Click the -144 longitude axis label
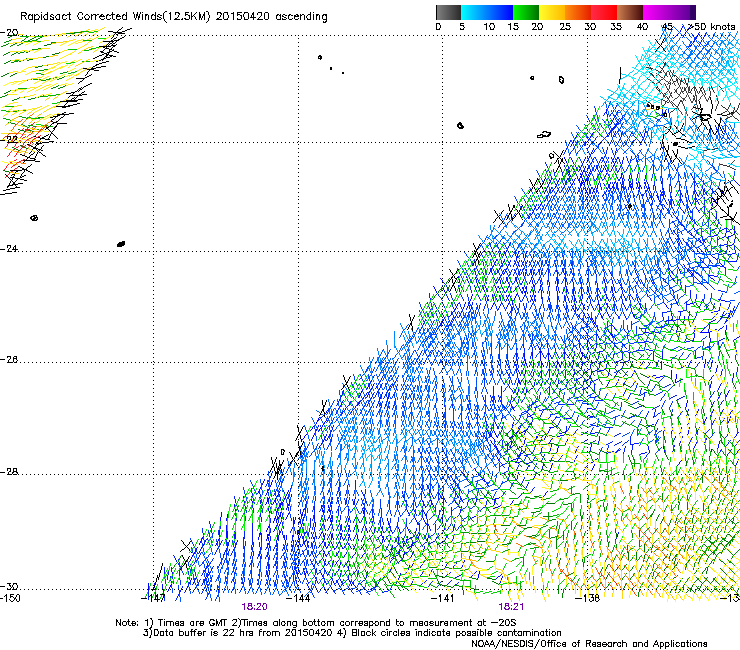Image resolution: width=740 pixels, height=650 pixels. point(298,599)
